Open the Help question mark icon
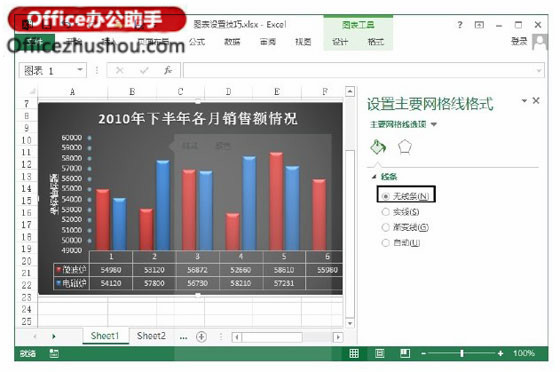The image size is (560, 372). pos(460,25)
